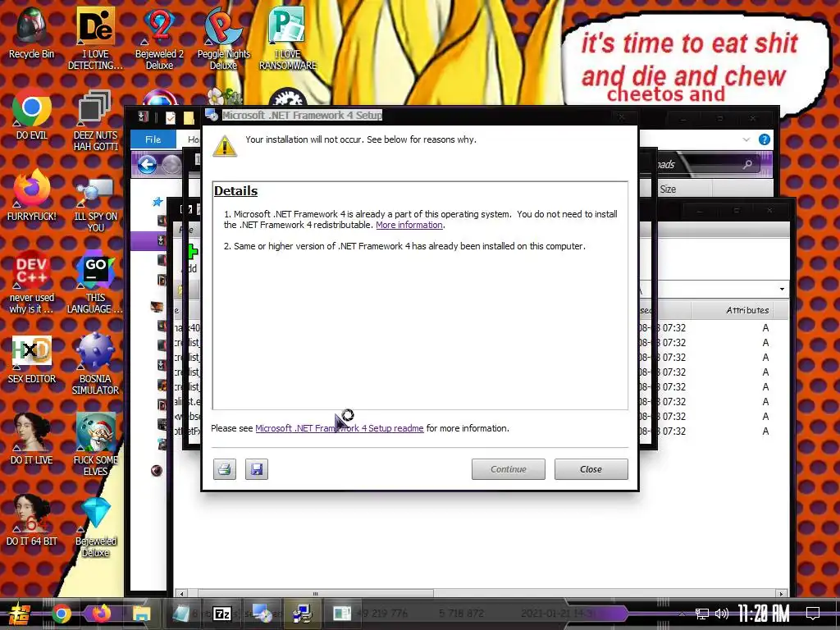Click the Close button in .NET Setup
This screenshot has height=630, width=840.
[x=591, y=469]
